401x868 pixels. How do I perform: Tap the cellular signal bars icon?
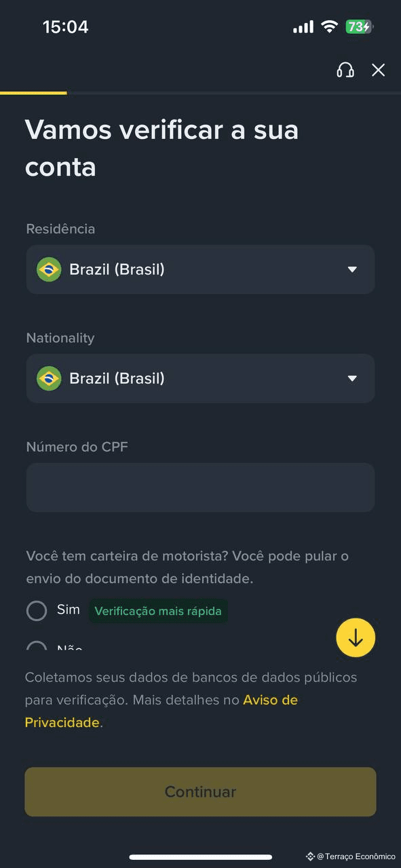tap(303, 27)
